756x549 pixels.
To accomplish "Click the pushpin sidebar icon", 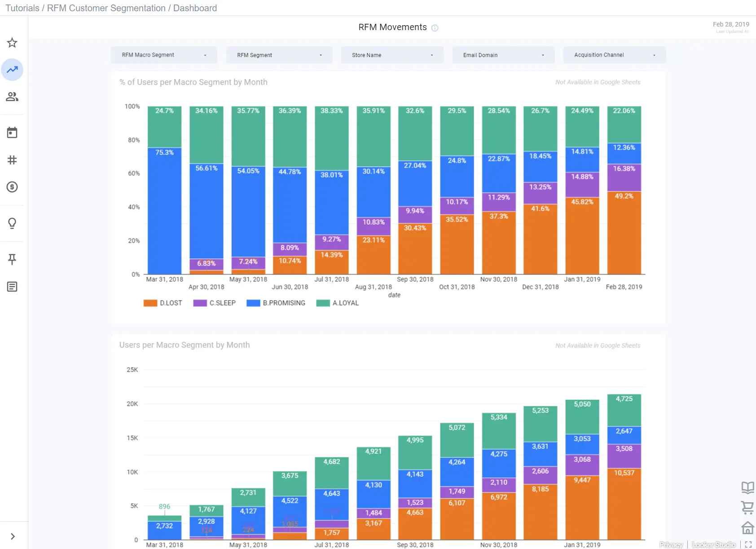I will [12, 259].
